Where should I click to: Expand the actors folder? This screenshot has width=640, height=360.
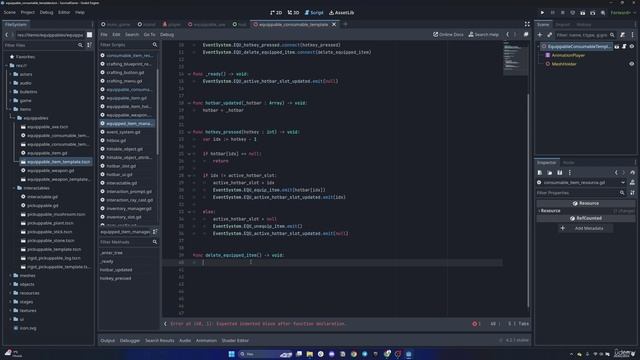(11, 74)
